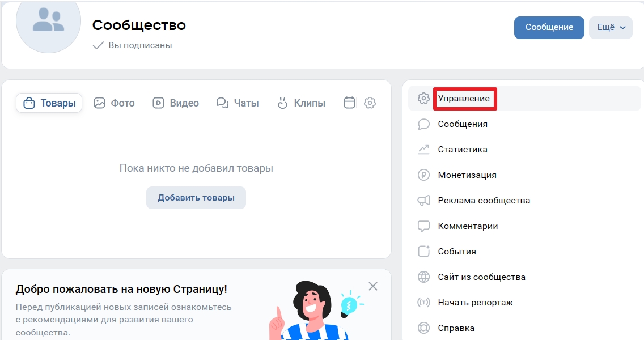Open the Чаты tab
Viewport: 644px width, 340px height.
point(238,103)
